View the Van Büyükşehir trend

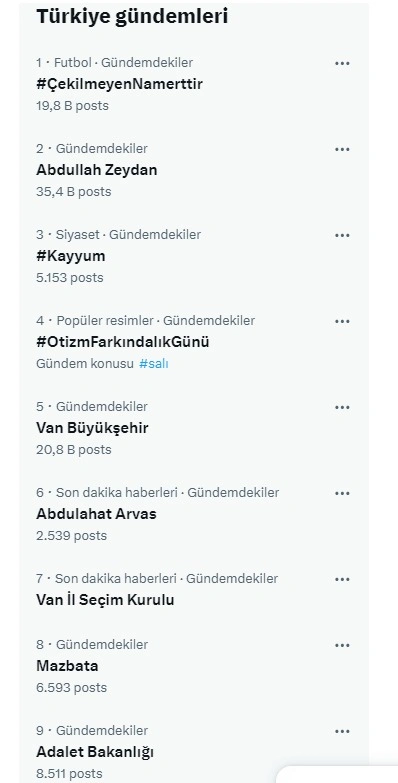coord(92,428)
